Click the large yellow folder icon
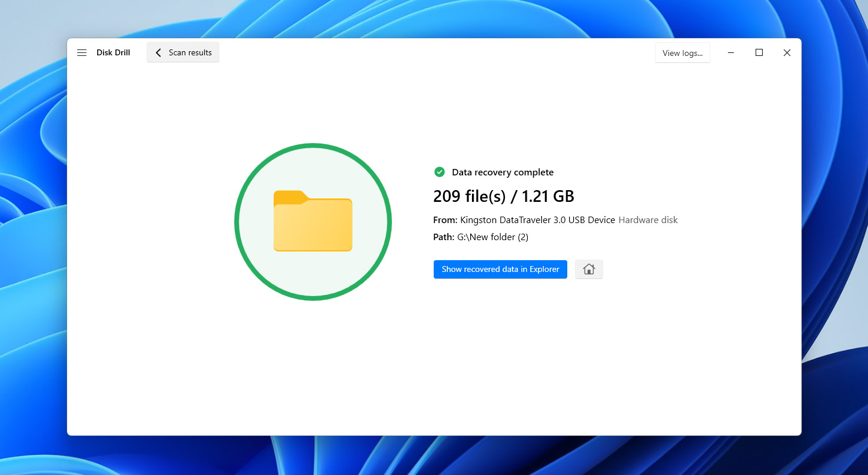This screenshot has width=868, height=475. [x=313, y=221]
